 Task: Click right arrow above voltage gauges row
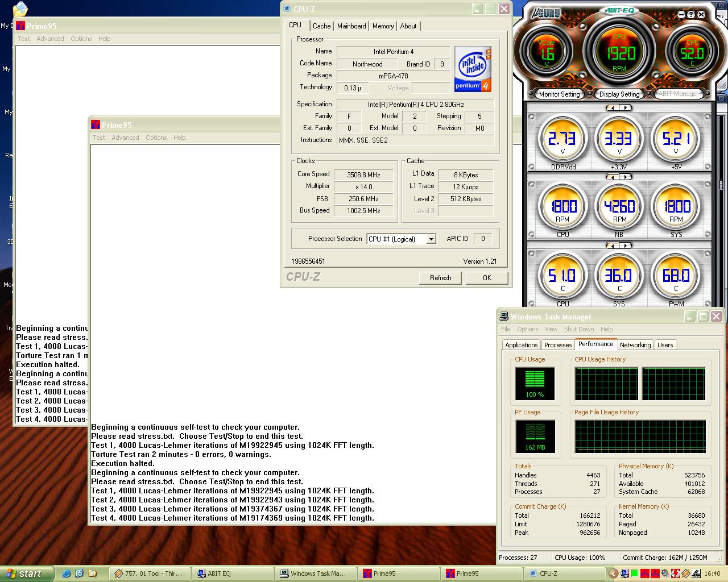[625, 107]
